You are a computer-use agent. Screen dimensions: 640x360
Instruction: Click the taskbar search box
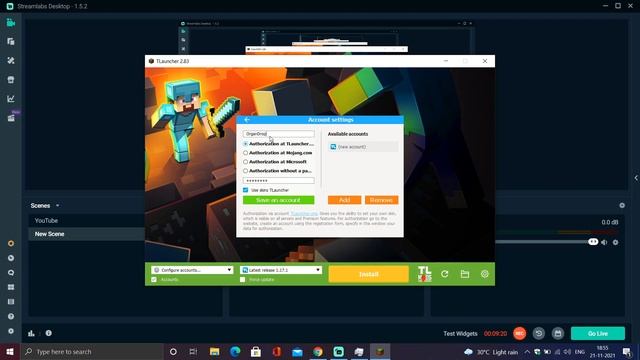pyautogui.click(x=92, y=351)
